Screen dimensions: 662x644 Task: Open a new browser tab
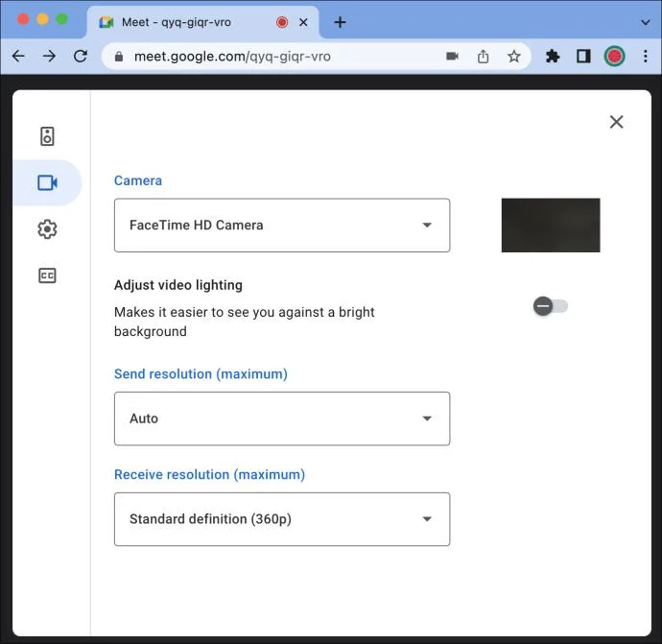pyautogui.click(x=340, y=22)
